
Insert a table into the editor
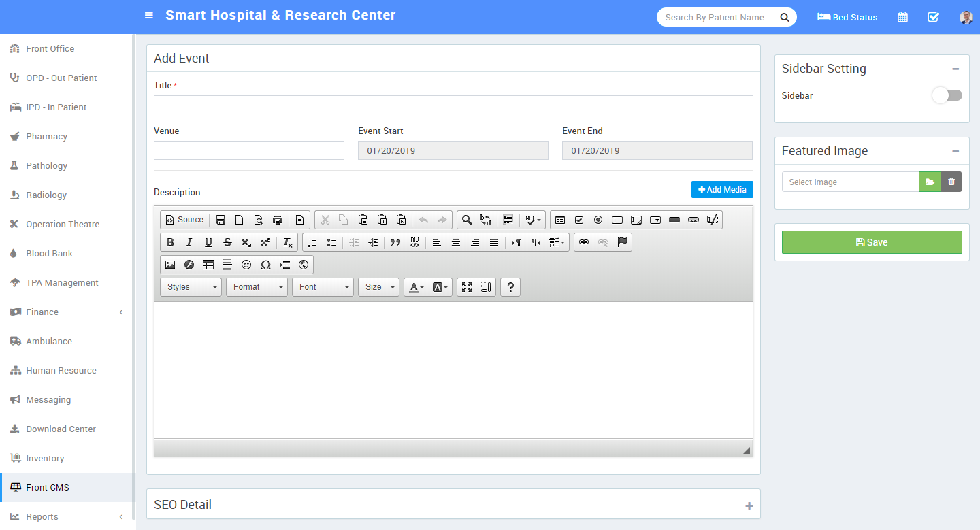[x=208, y=265]
